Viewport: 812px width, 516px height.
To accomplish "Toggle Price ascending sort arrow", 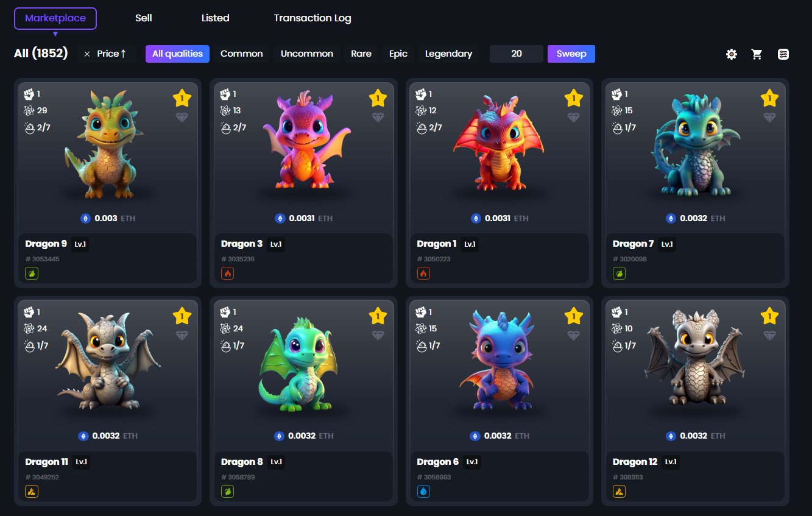I will 123,54.
